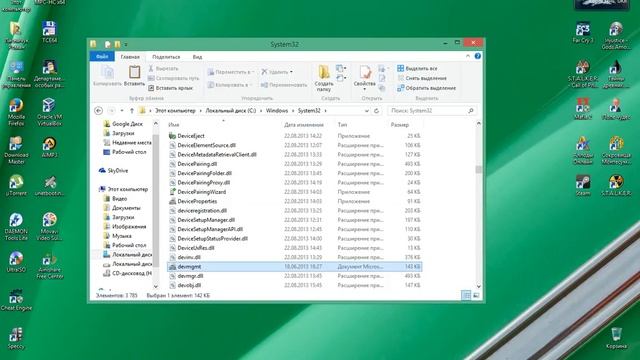The image size is (640, 360).
Task: Click the Oracle VM VirtualBox desktop icon
Action: [49, 112]
